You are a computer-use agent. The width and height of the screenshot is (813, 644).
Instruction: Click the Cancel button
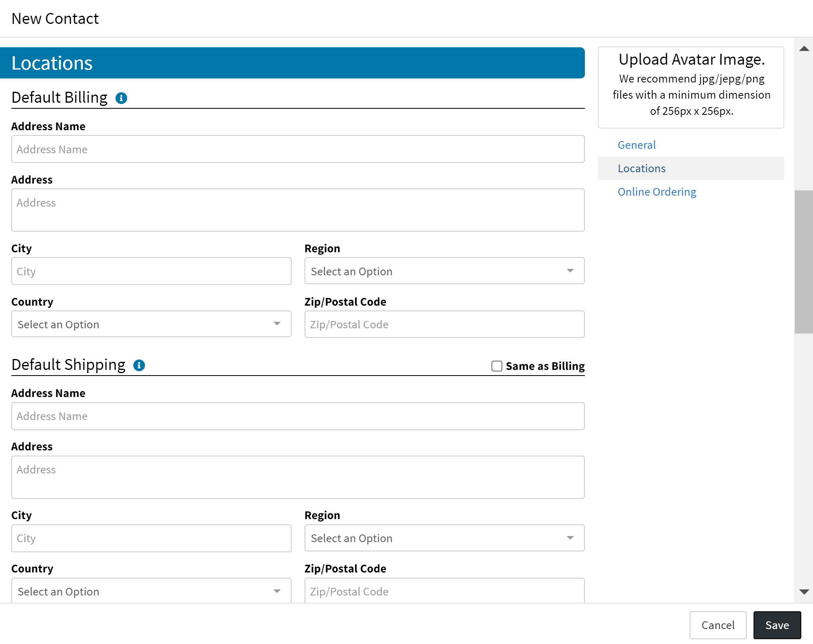718,625
